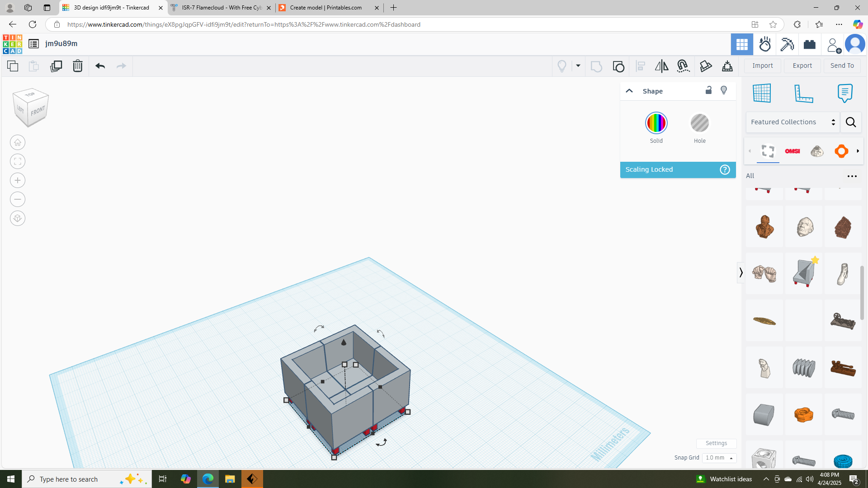Click the Export button

pyautogui.click(x=802, y=66)
